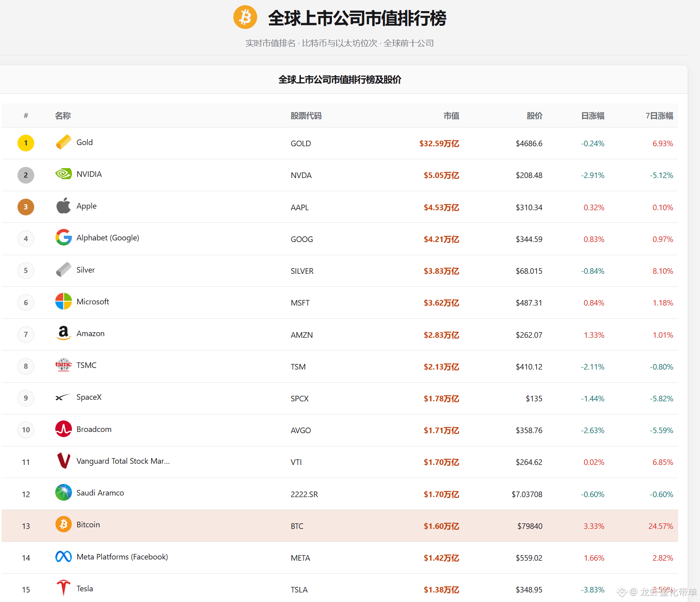Click the Saudi Aramco logo icon
This screenshot has height=602, width=700.
click(x=64, y=493)
